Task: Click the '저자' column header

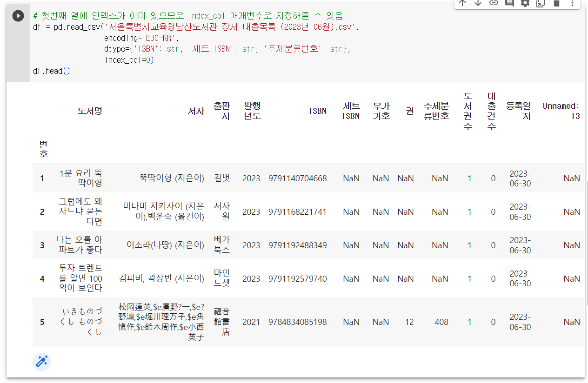Action: [x=196, y=111]
